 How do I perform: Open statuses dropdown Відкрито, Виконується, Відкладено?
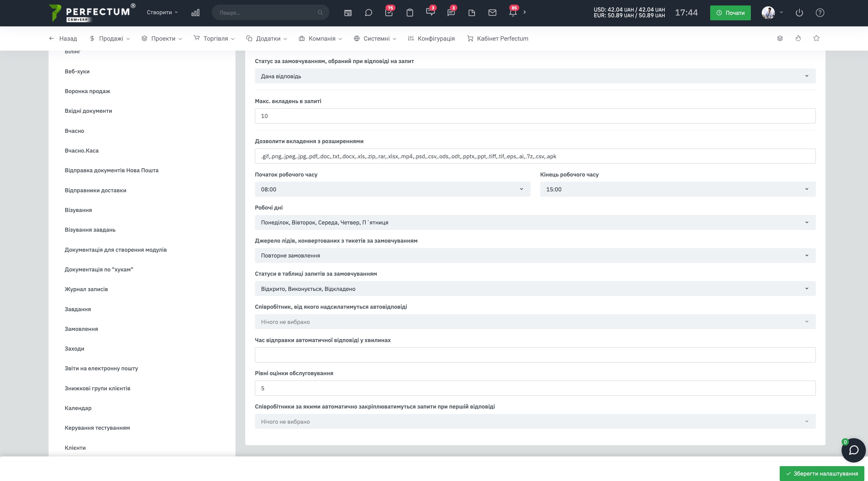coord(535,288)
